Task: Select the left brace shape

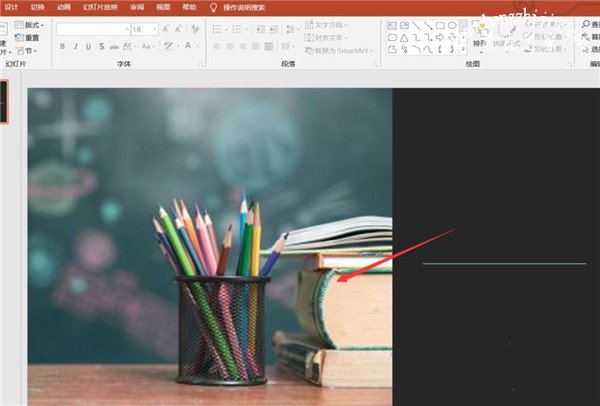Action: tap(440, 49)
